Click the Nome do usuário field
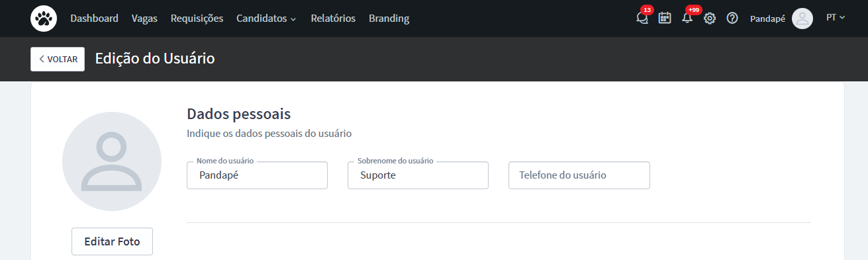This screenshot has width=868, height=260. [257, 175]
